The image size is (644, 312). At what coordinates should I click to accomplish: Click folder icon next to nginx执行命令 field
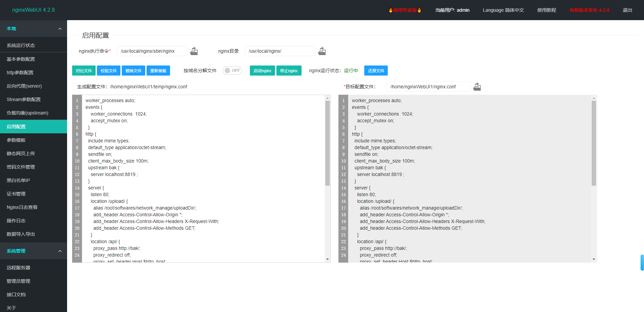pyautogui.click(x=194, y=51)
